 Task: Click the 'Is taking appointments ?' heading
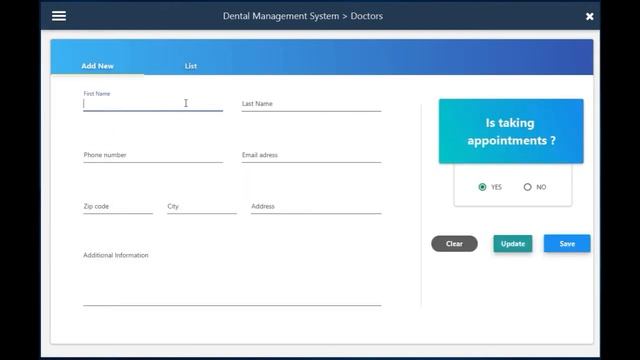511,131
